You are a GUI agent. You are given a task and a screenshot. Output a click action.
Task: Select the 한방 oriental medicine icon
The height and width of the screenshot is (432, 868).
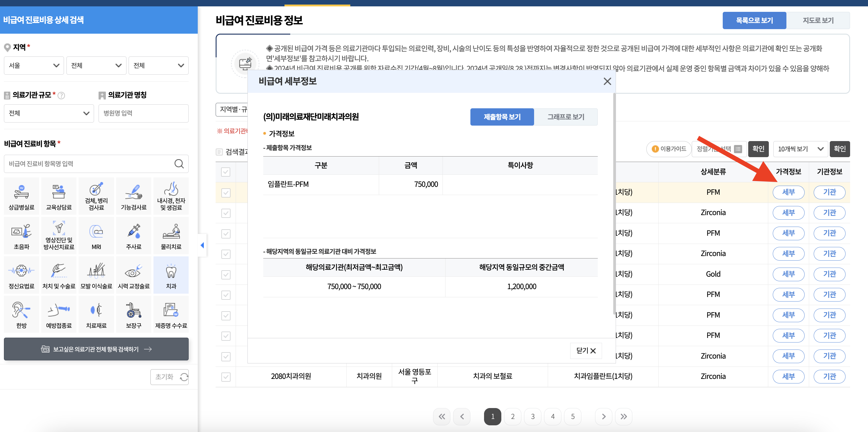(21, 314)
